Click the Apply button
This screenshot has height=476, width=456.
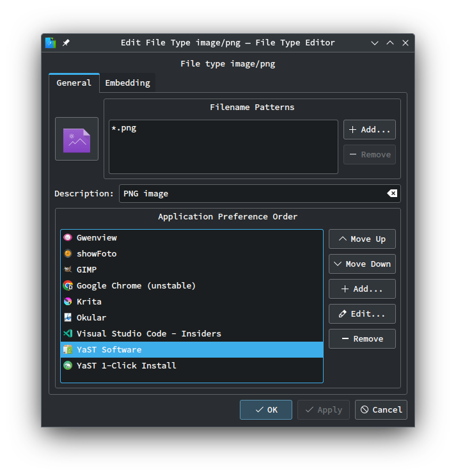[x=324, y=410]
